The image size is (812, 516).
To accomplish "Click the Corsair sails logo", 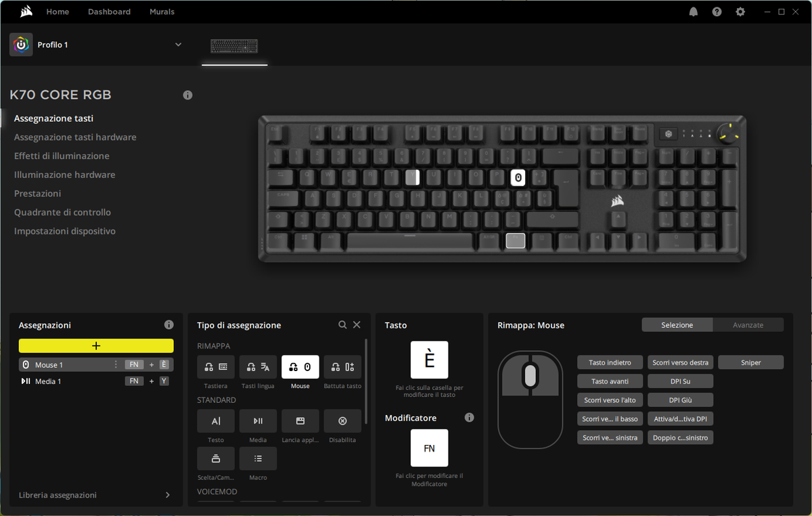I will 26,12.
